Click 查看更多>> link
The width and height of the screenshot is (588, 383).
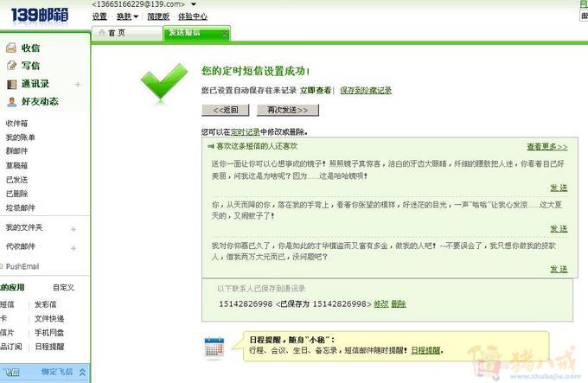point(547,146)
